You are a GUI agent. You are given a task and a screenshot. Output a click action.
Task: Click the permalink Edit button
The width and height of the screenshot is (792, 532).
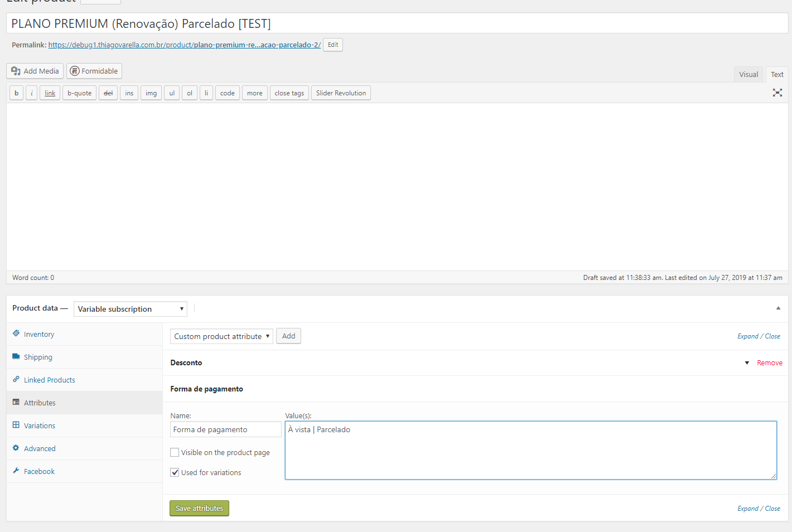coord(333,45)
